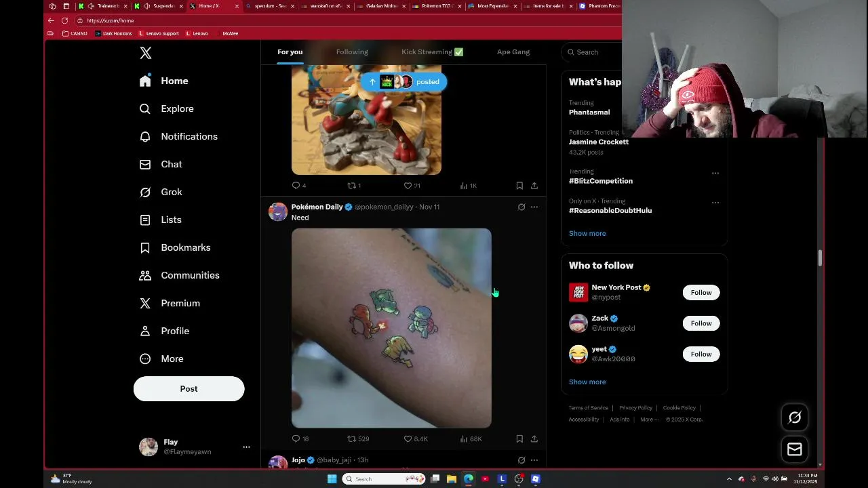Open Chat envelope icon in sidebar
The image size is (868, 488).
click(x=145, y=164)
